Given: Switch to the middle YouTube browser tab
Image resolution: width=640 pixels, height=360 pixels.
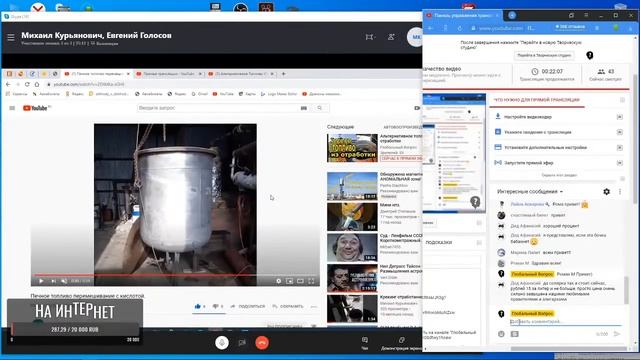Looking at the screenshot, I should click(169, 74).
